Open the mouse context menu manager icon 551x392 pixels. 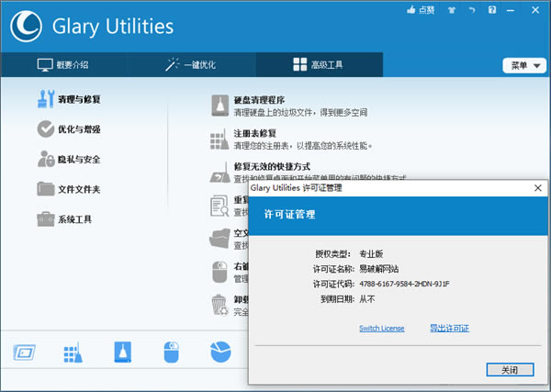(173, 352)
